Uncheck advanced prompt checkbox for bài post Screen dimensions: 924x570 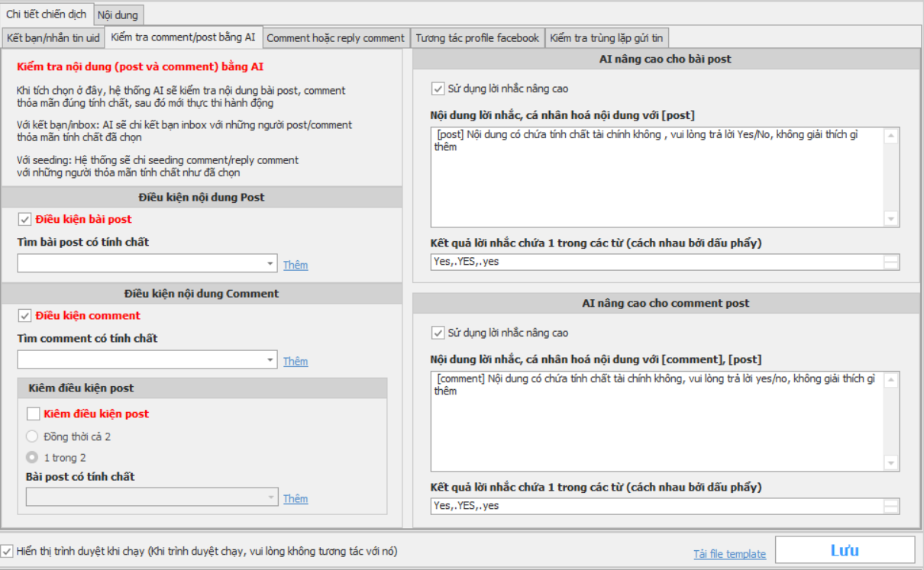coord(438,89)
